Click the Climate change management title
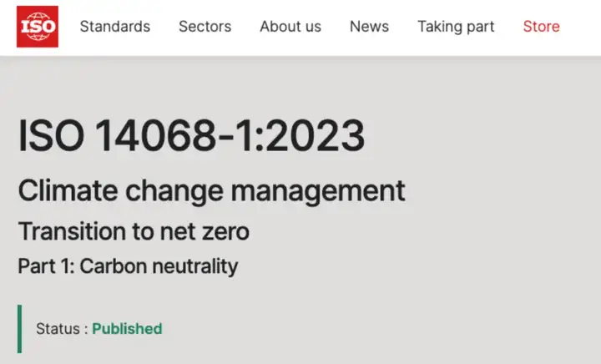601x364 pixels. point(211,190)
